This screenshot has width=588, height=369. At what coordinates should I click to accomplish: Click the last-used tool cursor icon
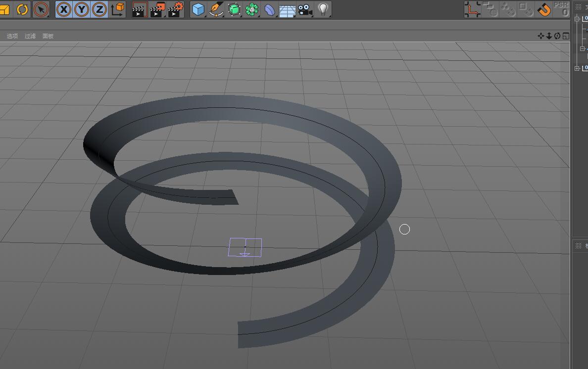coord(41,9)
